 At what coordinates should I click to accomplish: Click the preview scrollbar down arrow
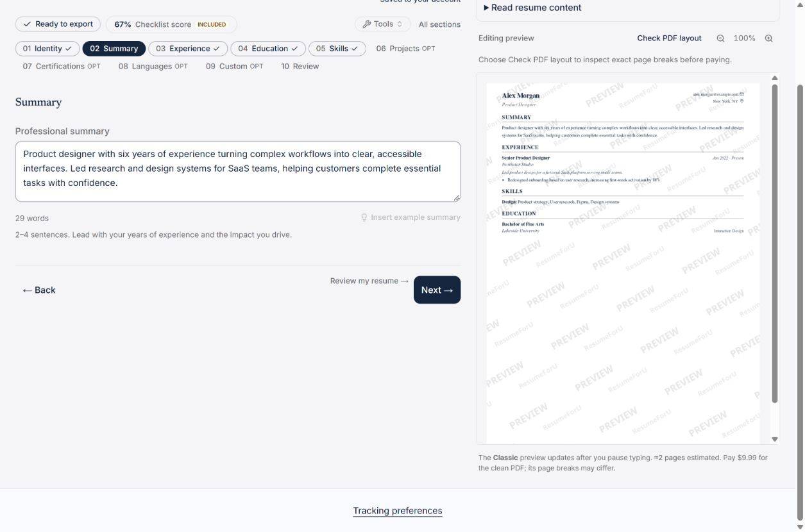[775, 439]
